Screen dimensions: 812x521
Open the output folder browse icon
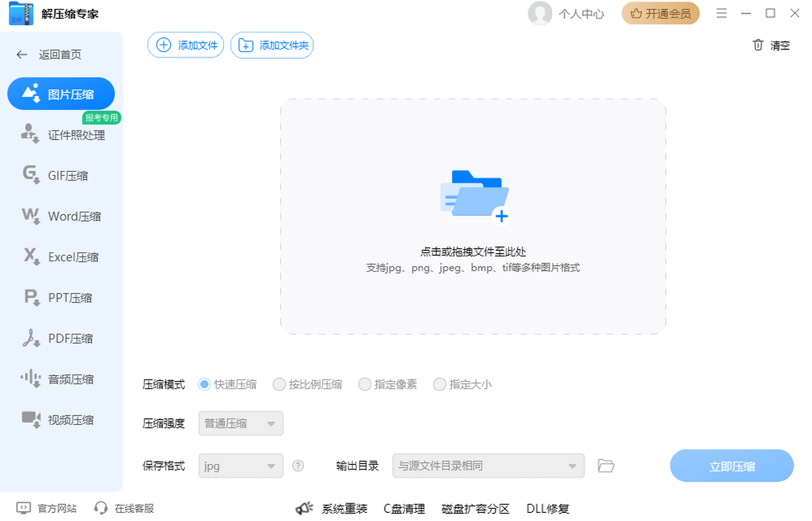click(606, 466)
